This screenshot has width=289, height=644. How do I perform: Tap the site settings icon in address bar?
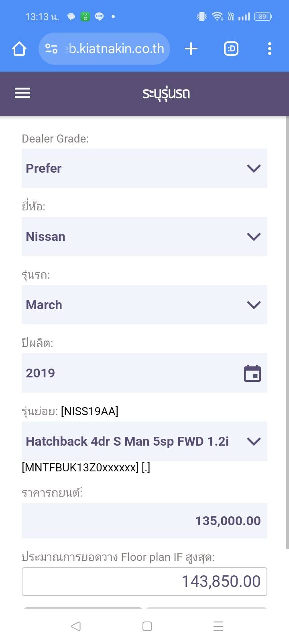pos(51,49)
